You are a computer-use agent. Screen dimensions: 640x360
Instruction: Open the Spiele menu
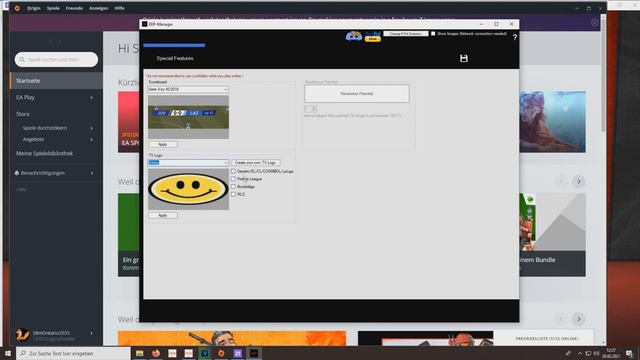(53, 8)
